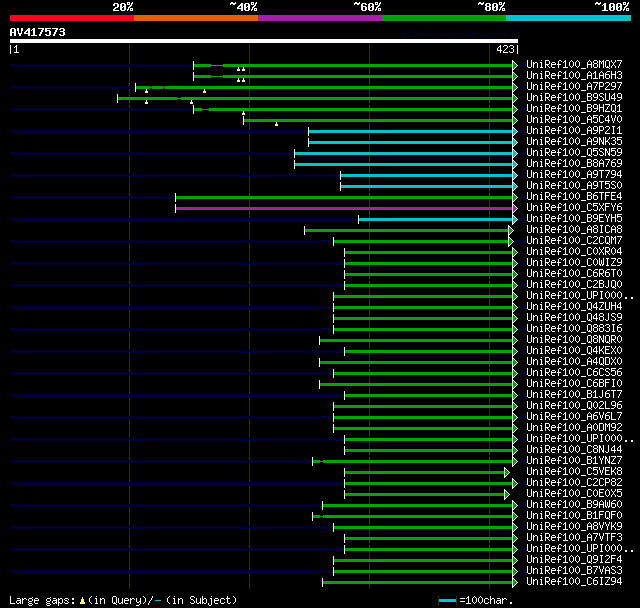Click the UniRef100_C8NJ44 label
The height and width of the screenshot is (608, 640).
574,450
